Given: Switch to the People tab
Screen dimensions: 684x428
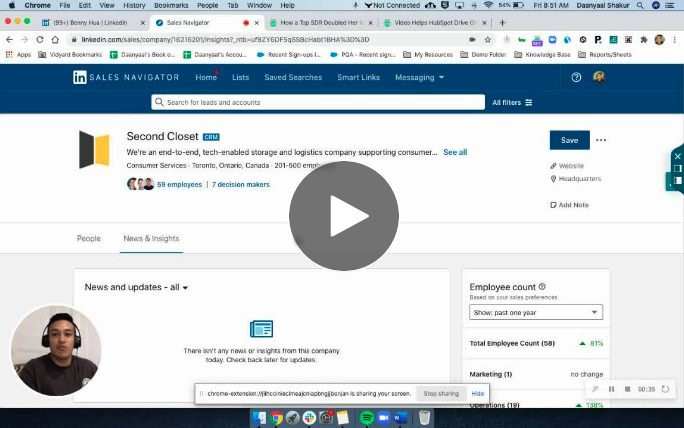Looking at the screenshot, I should click(x=89, y=238).
